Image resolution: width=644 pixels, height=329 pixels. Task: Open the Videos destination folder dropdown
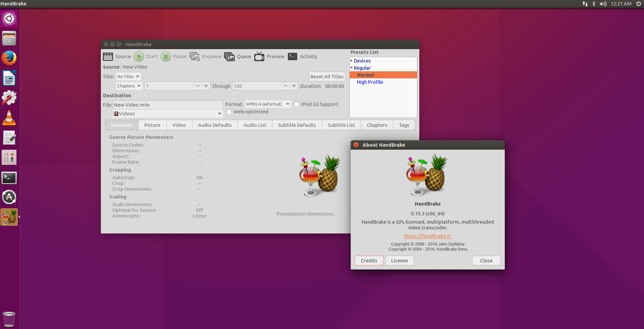click(x=167, y=114)
